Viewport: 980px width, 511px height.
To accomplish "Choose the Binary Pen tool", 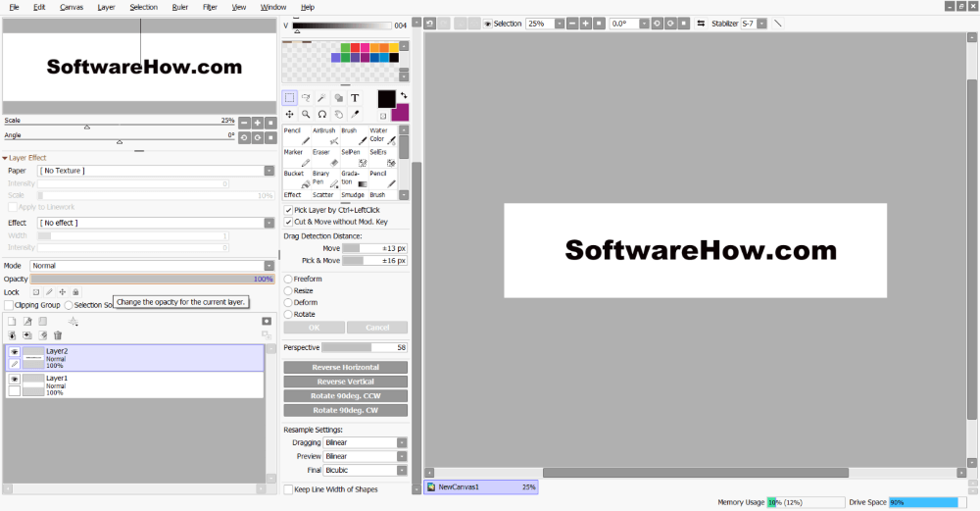I will pos(325,179).
